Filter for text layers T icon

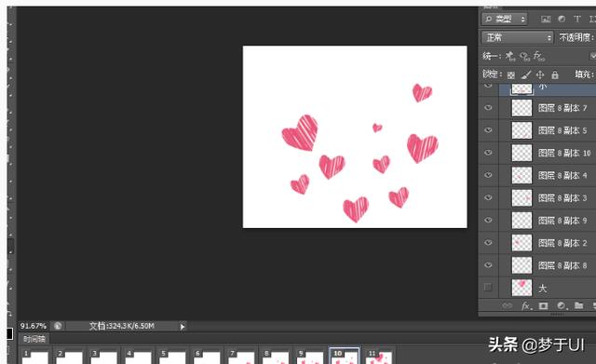577,19
